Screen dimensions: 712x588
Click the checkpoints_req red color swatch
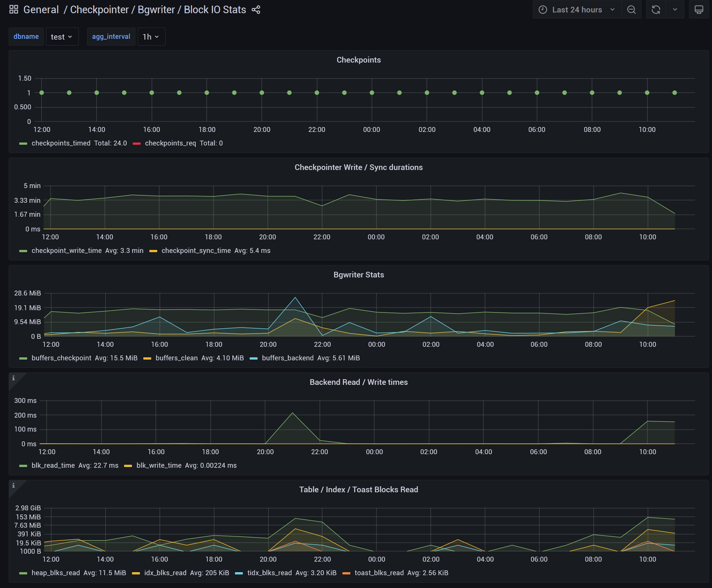click(x=137, y=144)
